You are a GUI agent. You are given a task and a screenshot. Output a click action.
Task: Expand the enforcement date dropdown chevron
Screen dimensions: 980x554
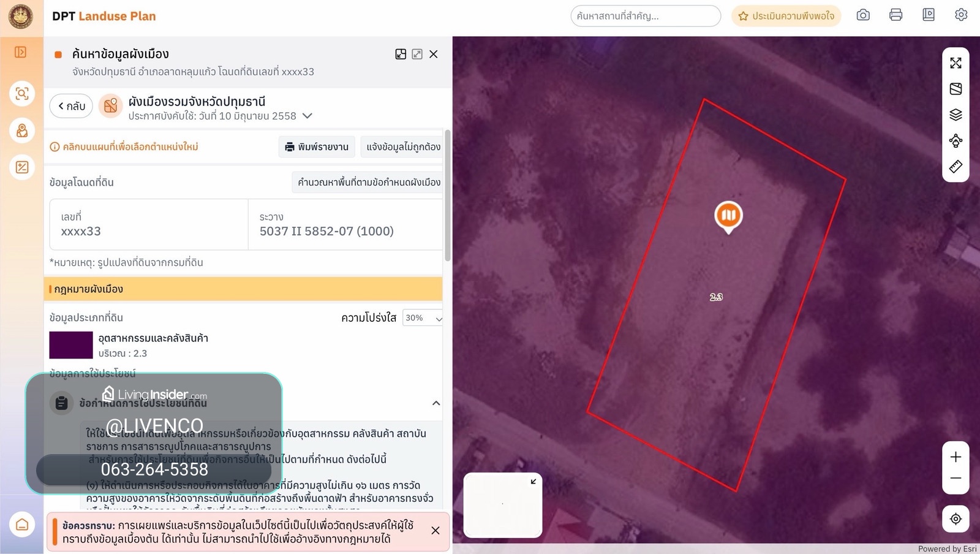[x=307, y=116]
